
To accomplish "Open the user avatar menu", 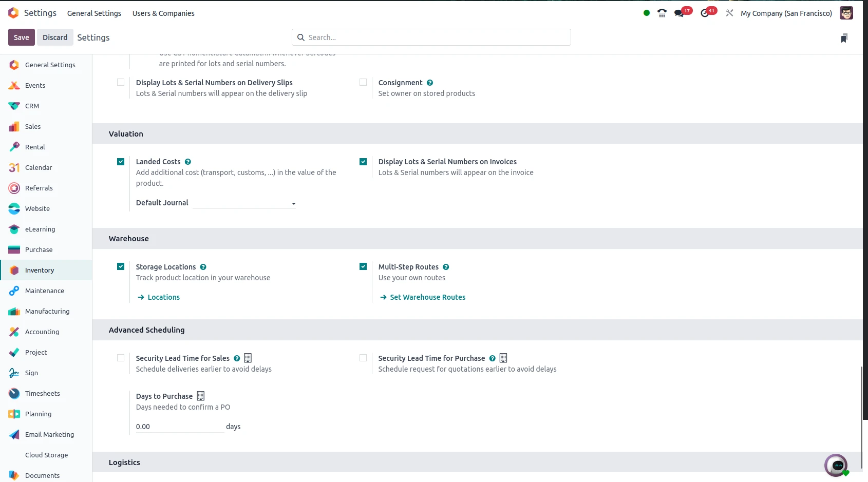I will tap(846, 13).
